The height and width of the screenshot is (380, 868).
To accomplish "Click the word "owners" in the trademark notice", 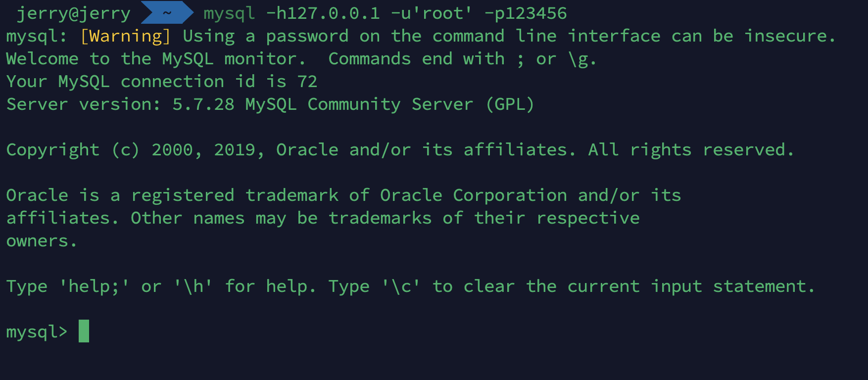I will pos(38,241).
